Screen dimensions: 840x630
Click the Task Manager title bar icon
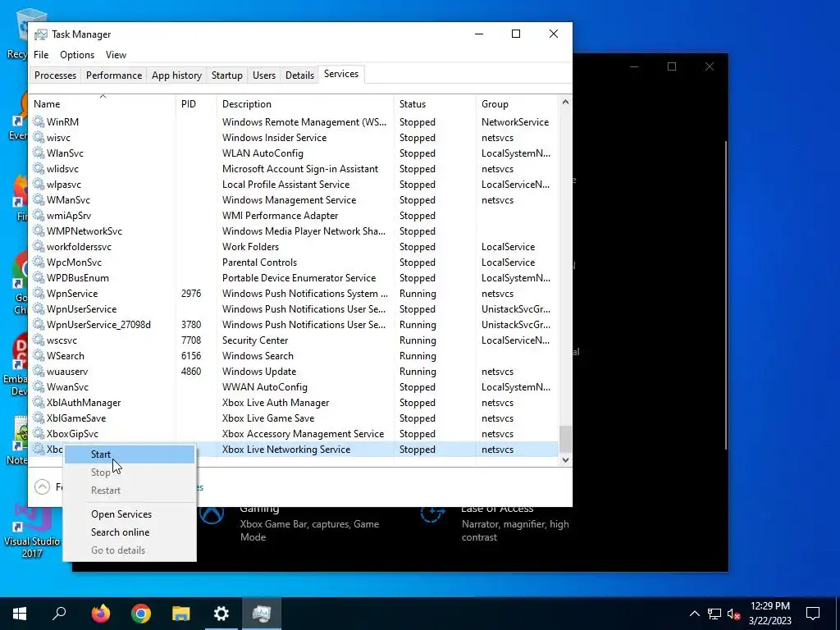pos(41,34)
